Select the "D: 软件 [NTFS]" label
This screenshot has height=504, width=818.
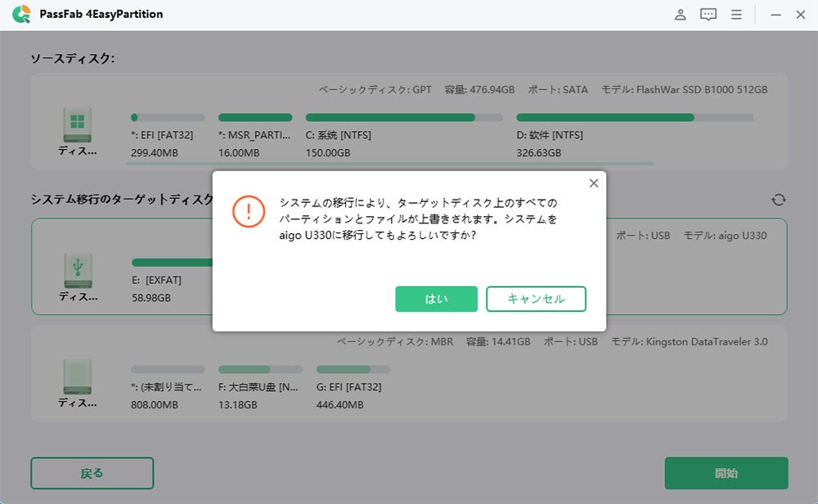[550, 135]
